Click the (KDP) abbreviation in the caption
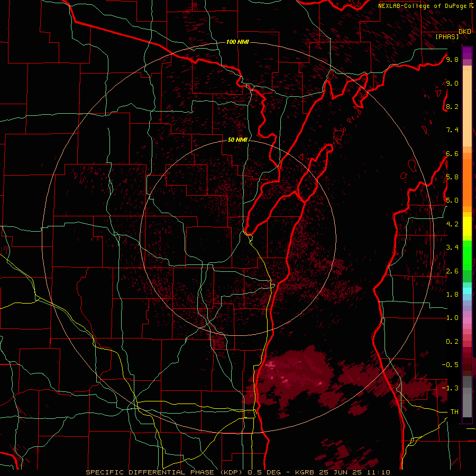476x476 pixels. [x=231, y=472]
